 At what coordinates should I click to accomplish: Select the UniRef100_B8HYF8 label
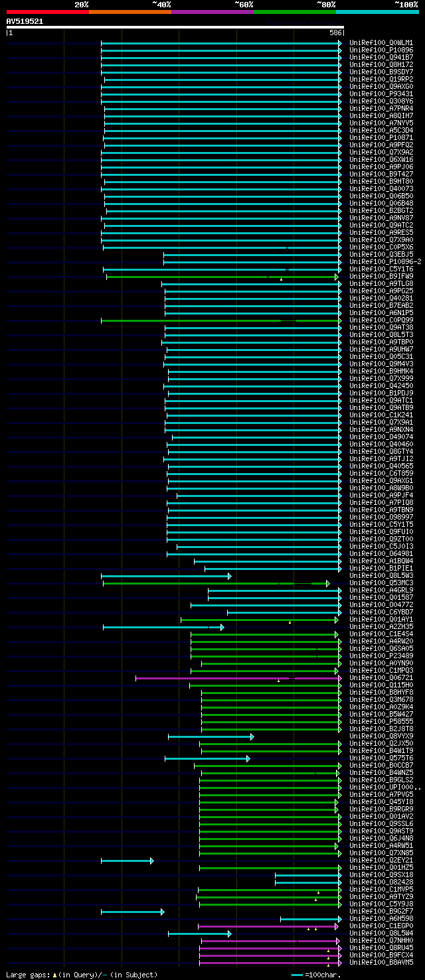[x=381, y=693]
